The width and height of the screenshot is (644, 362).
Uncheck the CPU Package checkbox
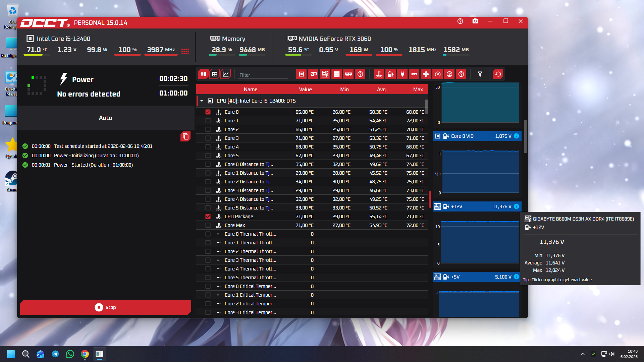click(208, 217)
